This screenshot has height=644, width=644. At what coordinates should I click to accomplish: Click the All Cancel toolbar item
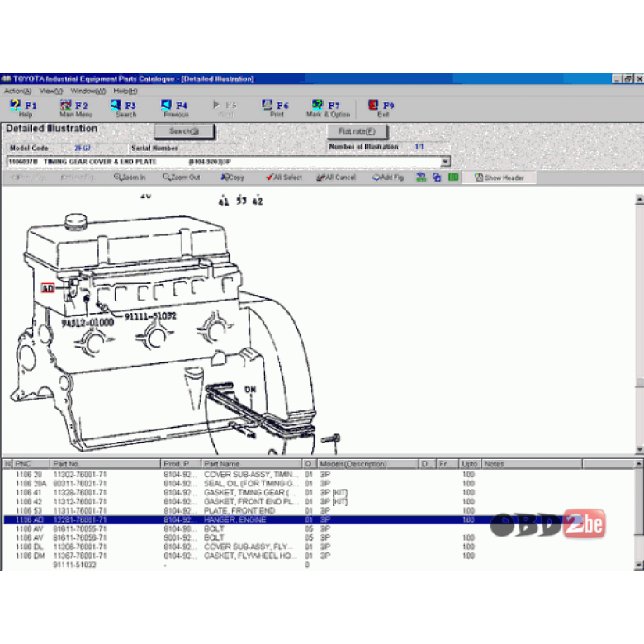pyautogui.click(x=336, y=178)
